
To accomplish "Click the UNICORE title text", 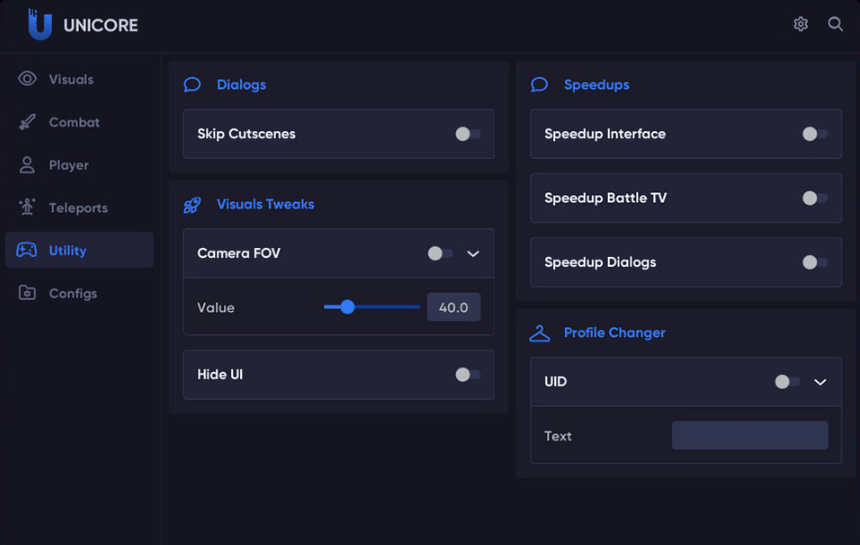I will [101, 25].
